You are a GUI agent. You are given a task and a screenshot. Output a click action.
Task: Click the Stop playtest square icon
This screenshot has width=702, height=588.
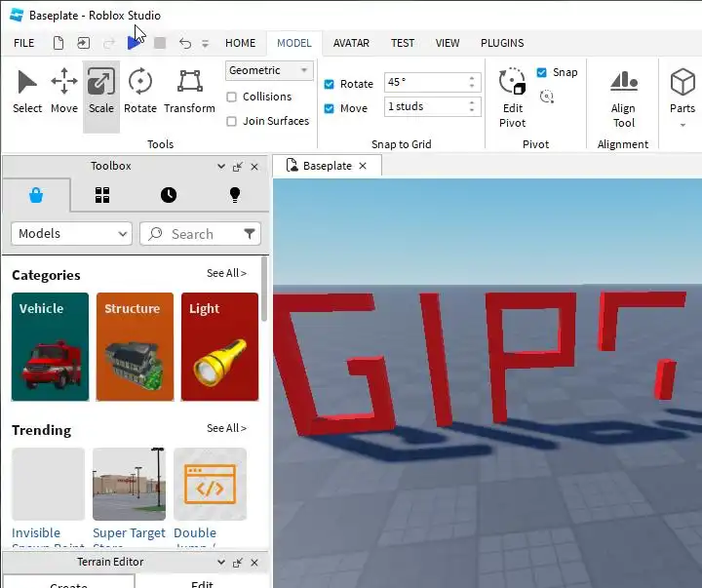[160, 43]
